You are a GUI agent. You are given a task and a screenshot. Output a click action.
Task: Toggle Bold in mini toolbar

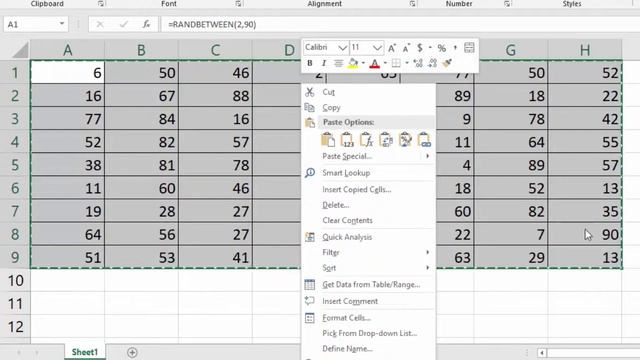(x=310, y=63)
